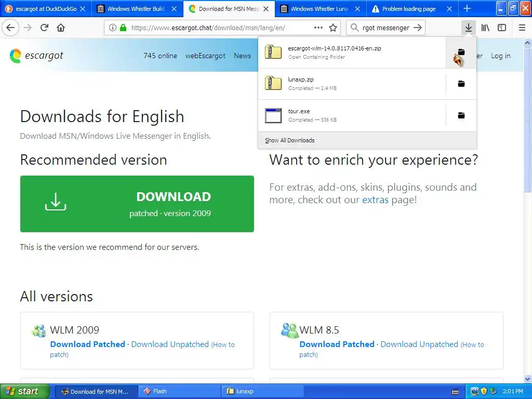
Task: Click the green padlock security icon
Action: point(123,28)
